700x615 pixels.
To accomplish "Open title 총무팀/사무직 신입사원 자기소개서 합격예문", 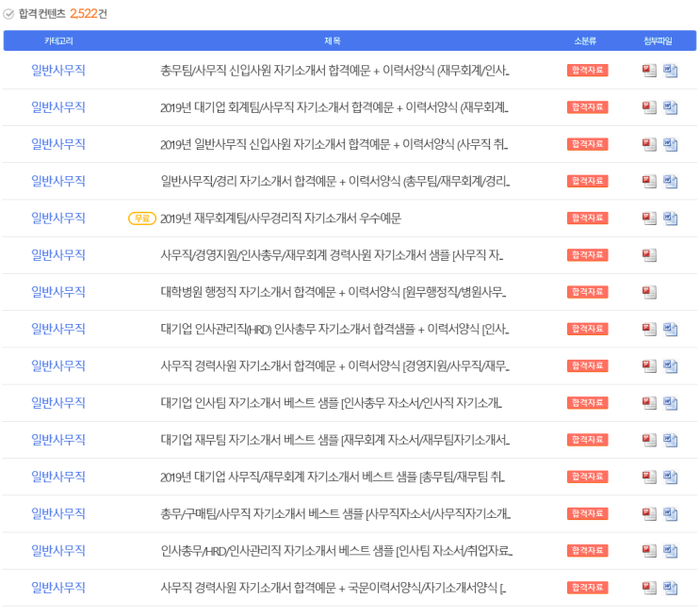I will pyautogui.click(x=334, y=71).
